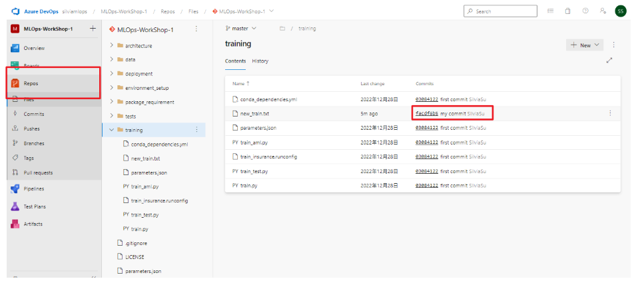Screen dimensions: 644x281
Task: Open more options for the new_train.txt row
Action: coord(610,113)
